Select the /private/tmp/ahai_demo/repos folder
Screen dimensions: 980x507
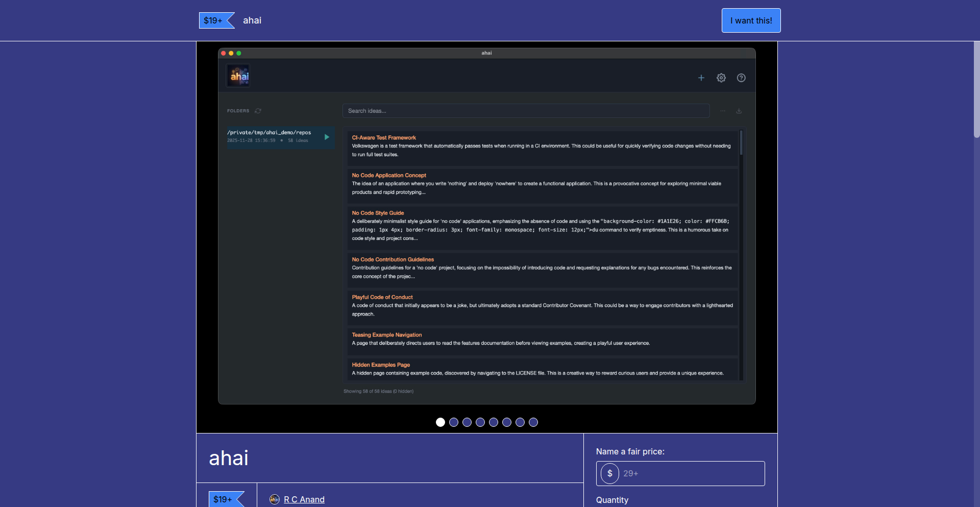[281, 137]
